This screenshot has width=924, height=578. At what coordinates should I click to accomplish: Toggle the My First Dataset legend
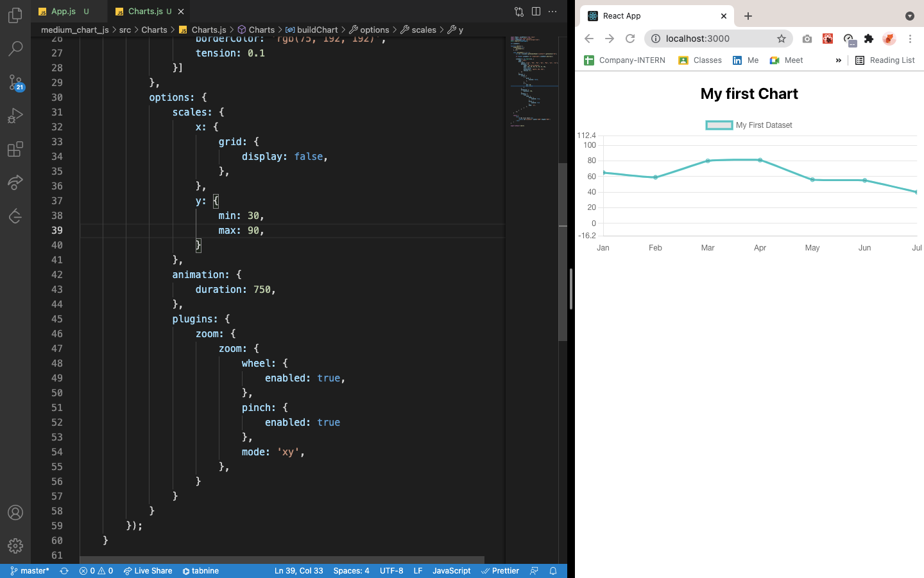749,125
